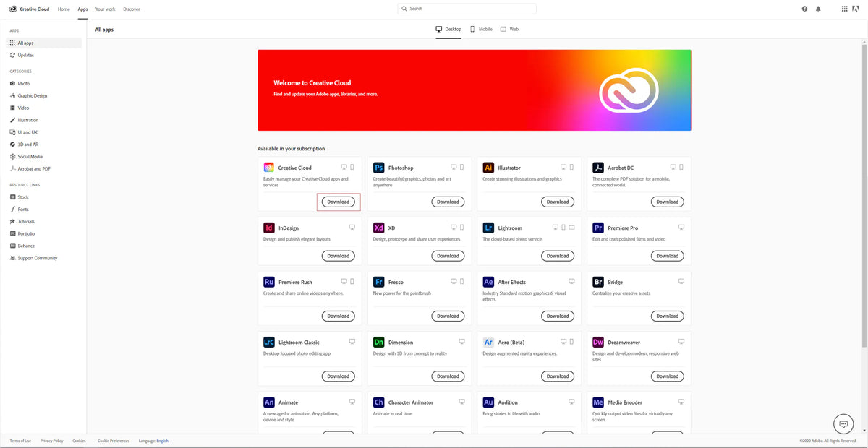The width and height of the screenshot is (868, 448).
Task: Click the Premiere Rush Ru icon
Action: [269, 282]
